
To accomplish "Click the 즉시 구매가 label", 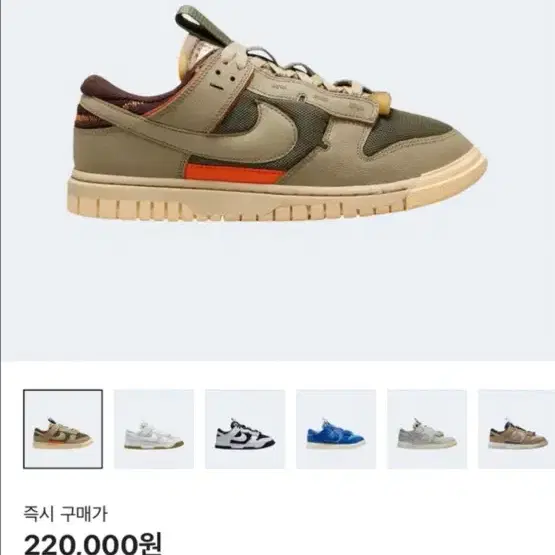I will click(x=65, y=514).
